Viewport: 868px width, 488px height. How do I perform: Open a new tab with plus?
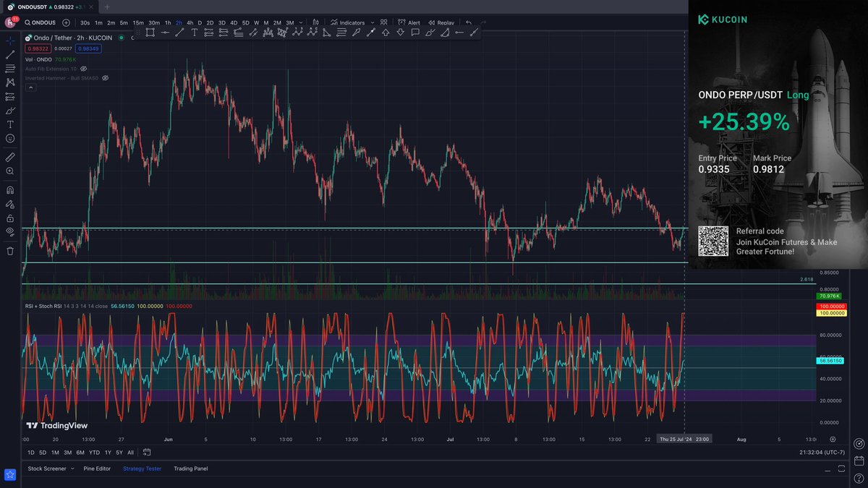[x=106, y=7]
